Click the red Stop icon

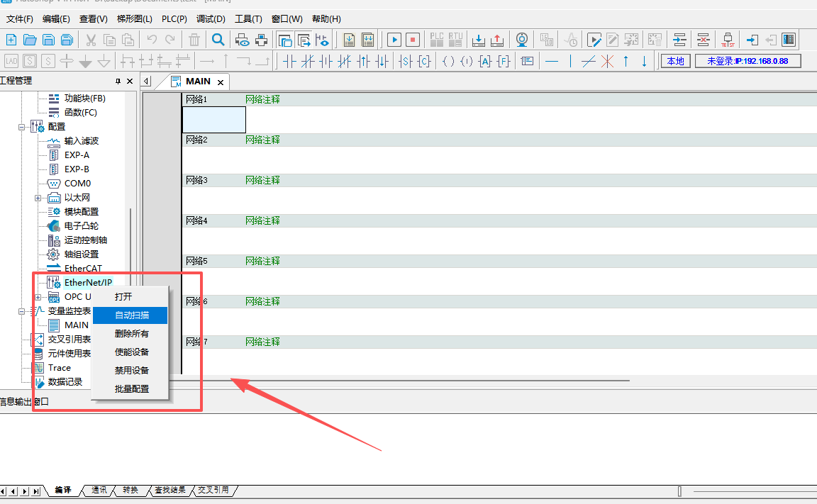[413, 40]
